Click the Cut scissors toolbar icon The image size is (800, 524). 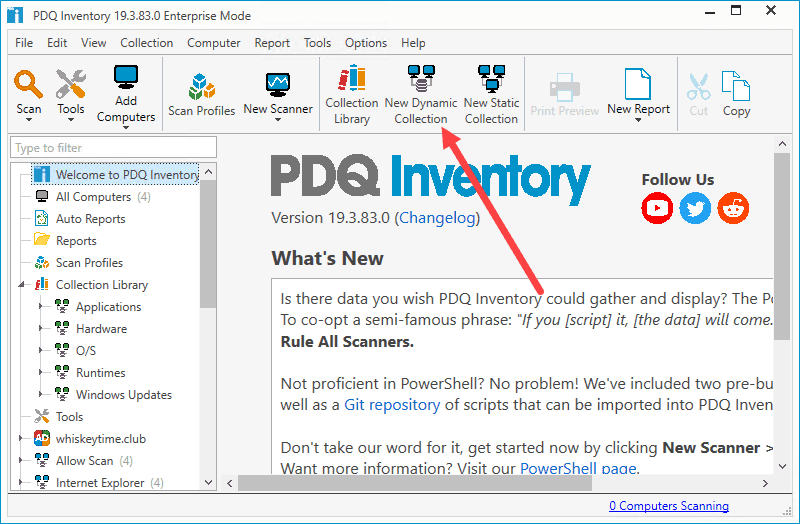(x=698, y=87)
